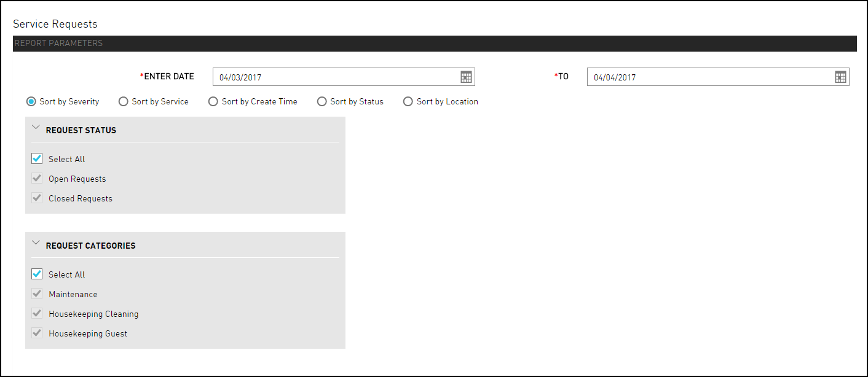
Task: Uncheck Select All under Request Categories
Action: click(x=37, y=274)
